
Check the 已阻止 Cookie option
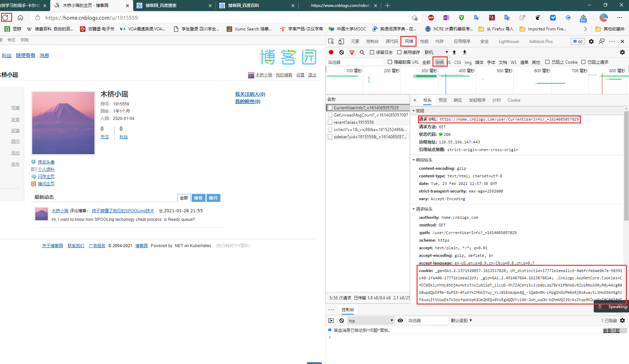[547, 62]
